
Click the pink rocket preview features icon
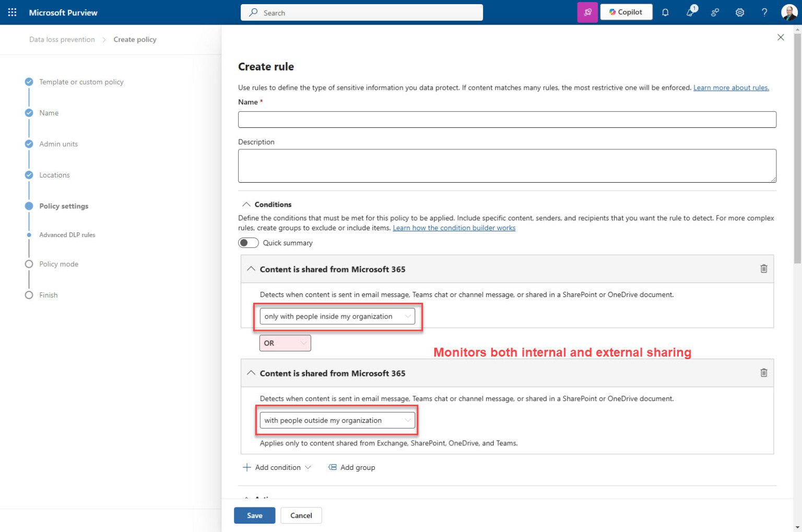tap(588, 12)
